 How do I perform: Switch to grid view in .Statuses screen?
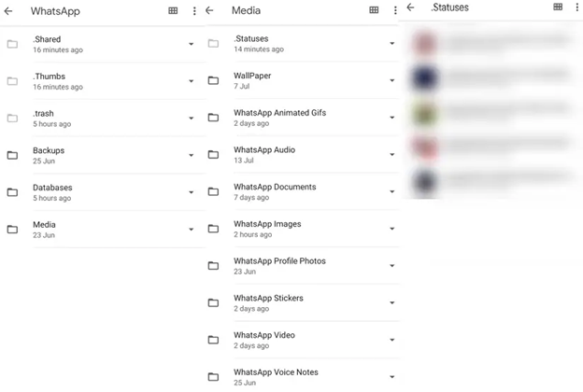558,7
